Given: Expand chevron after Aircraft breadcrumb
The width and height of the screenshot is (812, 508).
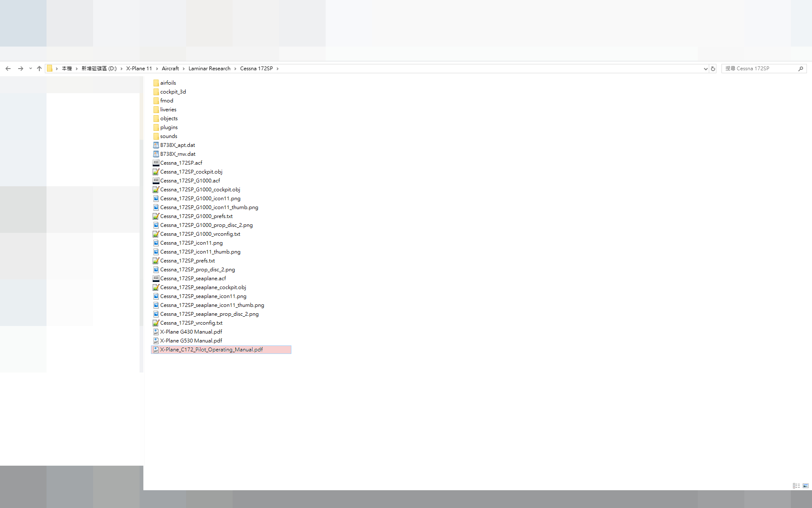Looking at the screenshot, I should tap(184, 69).
